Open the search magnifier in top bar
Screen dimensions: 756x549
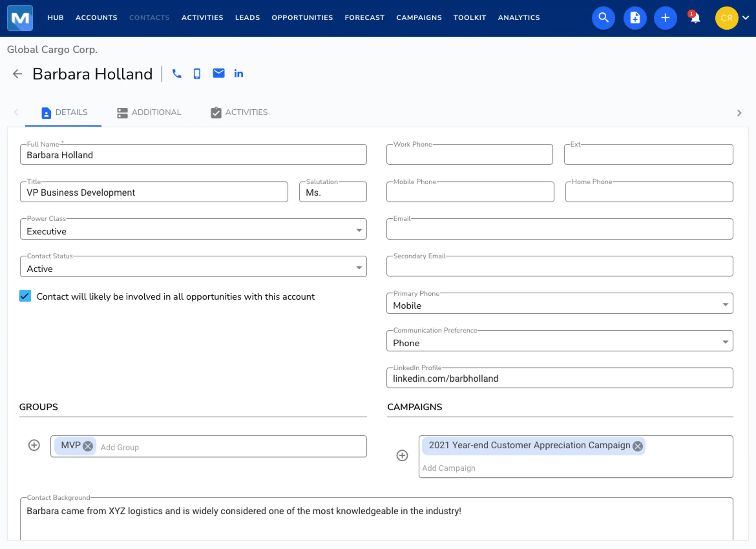pos(603,18)
